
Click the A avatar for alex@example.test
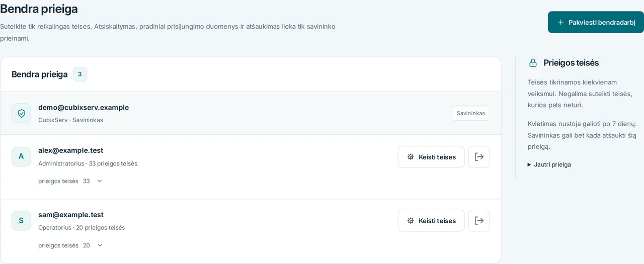point(21,156)
